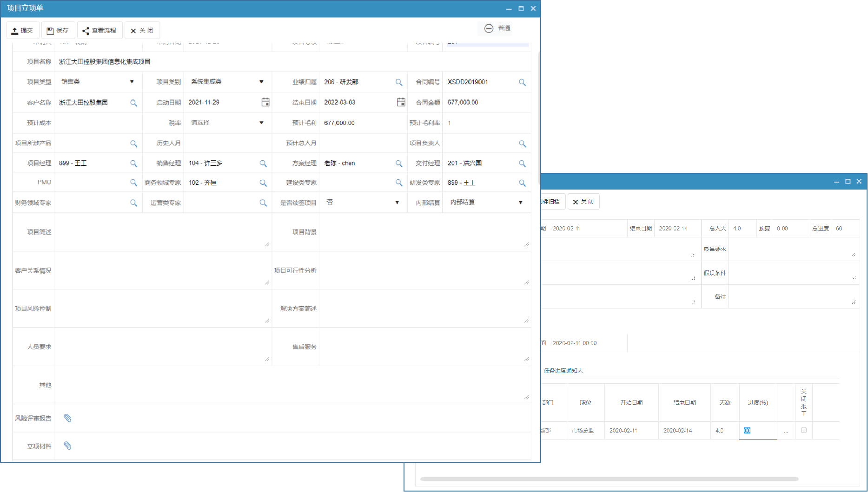Click the search icon for 交付经理
Viewport: 868px width, 492px height.
522,163
